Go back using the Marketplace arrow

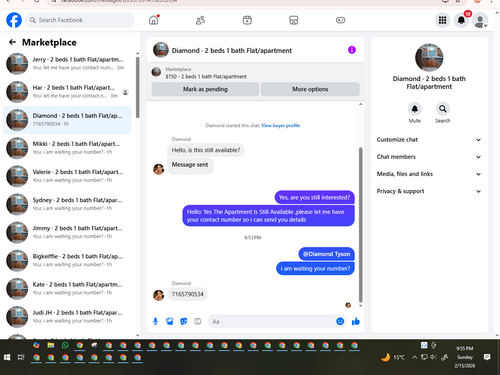[x=12, y=42]
